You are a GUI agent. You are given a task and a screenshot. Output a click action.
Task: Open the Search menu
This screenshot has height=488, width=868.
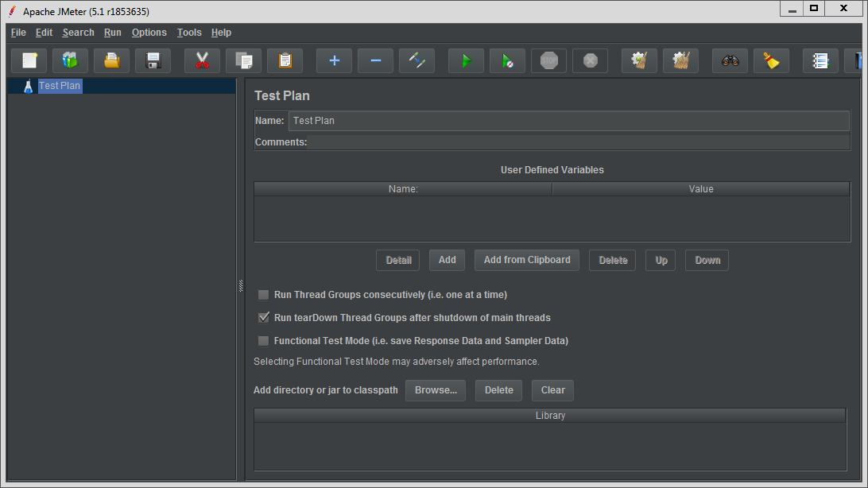coord(78,33)
